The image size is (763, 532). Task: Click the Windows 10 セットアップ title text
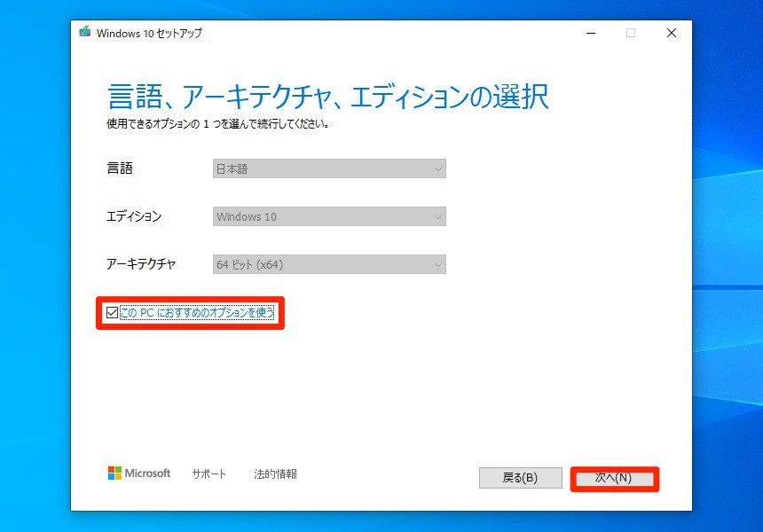[x=149, y=33]
